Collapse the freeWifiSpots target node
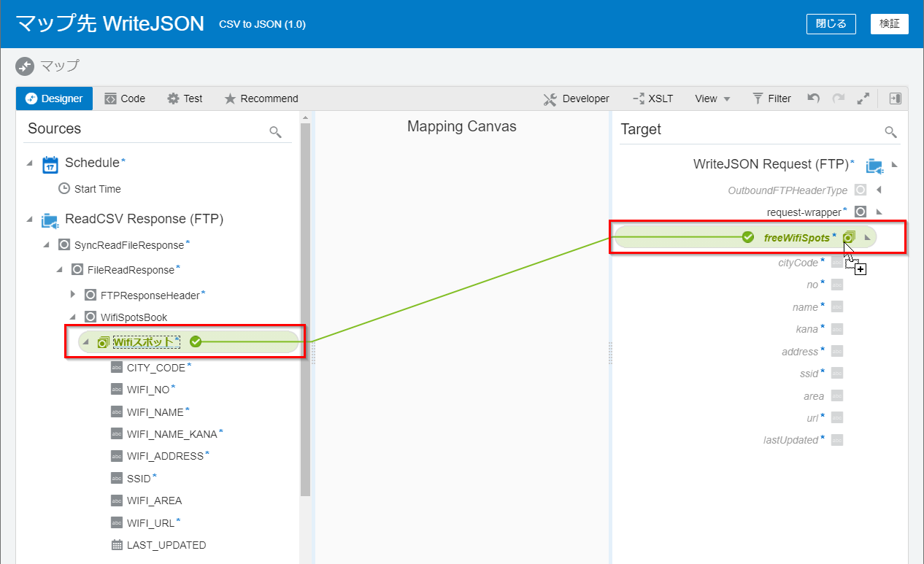 [x=867, y=238]
